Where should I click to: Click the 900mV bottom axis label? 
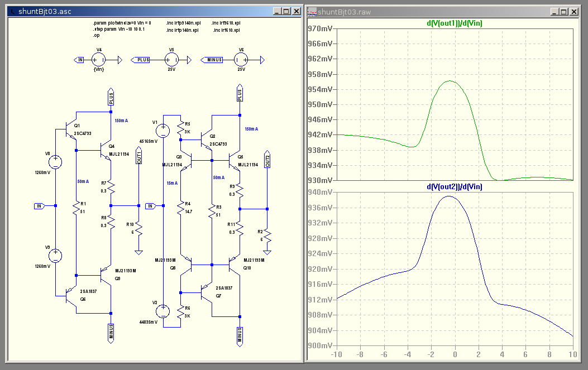320,345
